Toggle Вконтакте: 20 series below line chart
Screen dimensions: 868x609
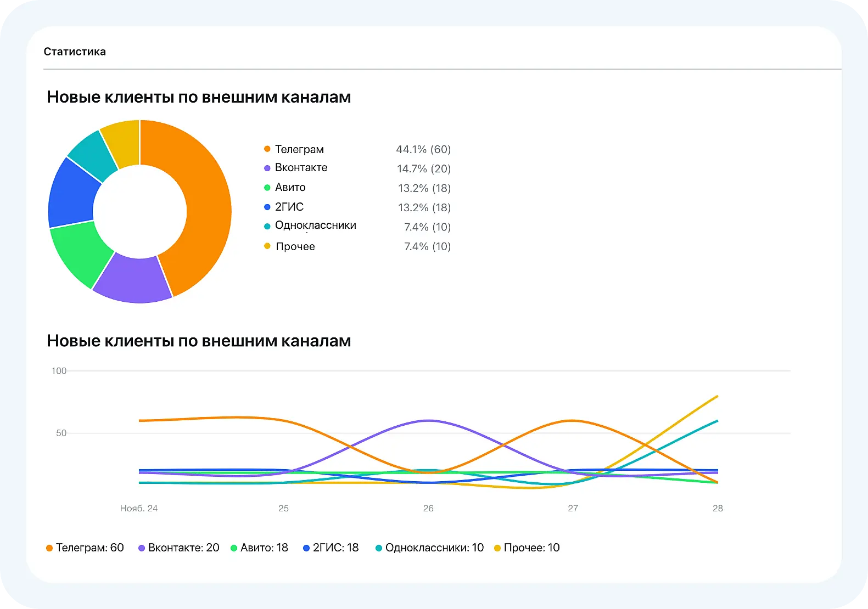(x=178, y=548)
